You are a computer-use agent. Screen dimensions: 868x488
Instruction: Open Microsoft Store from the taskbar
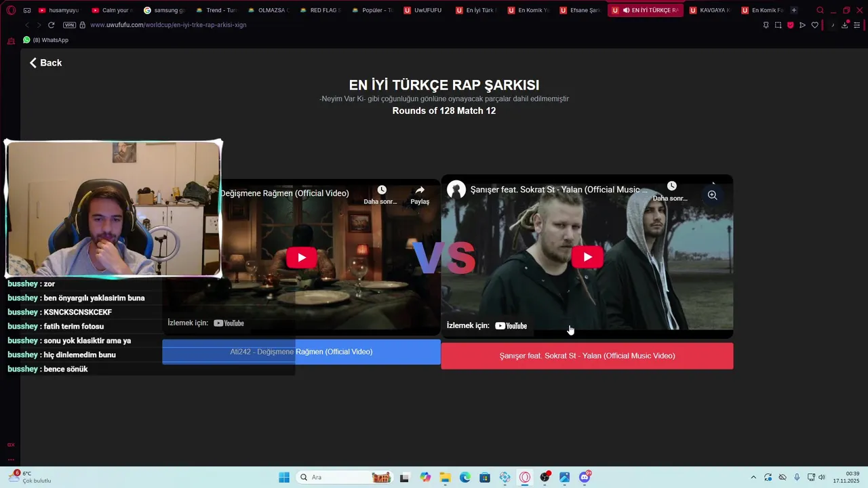click(x=485, y=477)
